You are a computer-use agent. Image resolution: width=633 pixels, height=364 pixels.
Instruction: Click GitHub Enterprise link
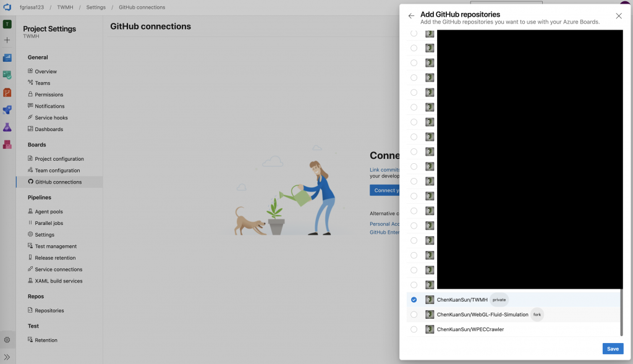tap(384, 232)
